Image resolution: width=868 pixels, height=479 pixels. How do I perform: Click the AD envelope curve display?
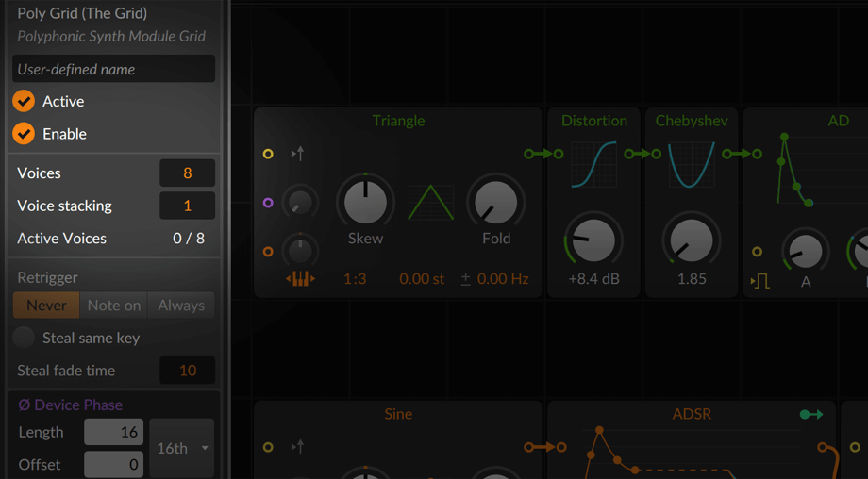pyautogui.click(x=822, y=171)
